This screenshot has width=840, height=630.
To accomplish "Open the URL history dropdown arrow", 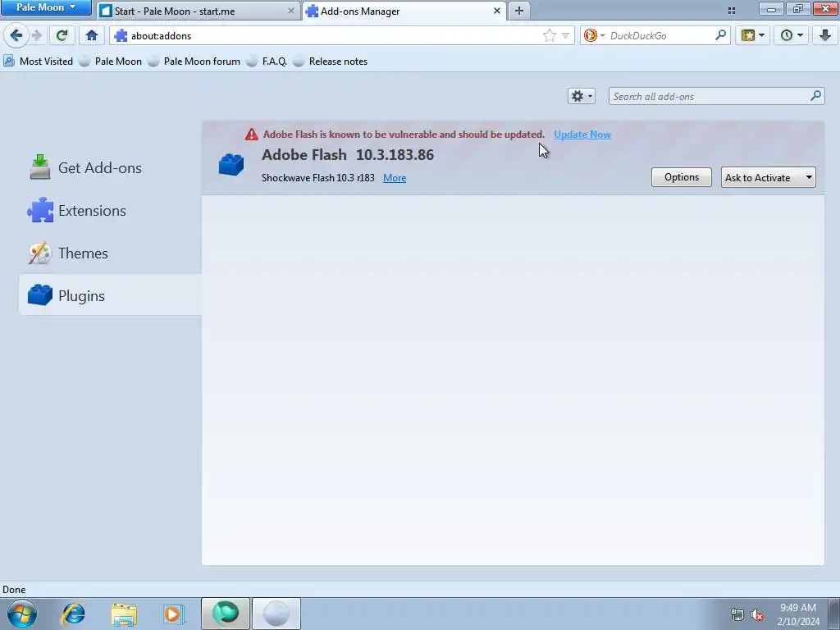I will (x=565, y=36).
